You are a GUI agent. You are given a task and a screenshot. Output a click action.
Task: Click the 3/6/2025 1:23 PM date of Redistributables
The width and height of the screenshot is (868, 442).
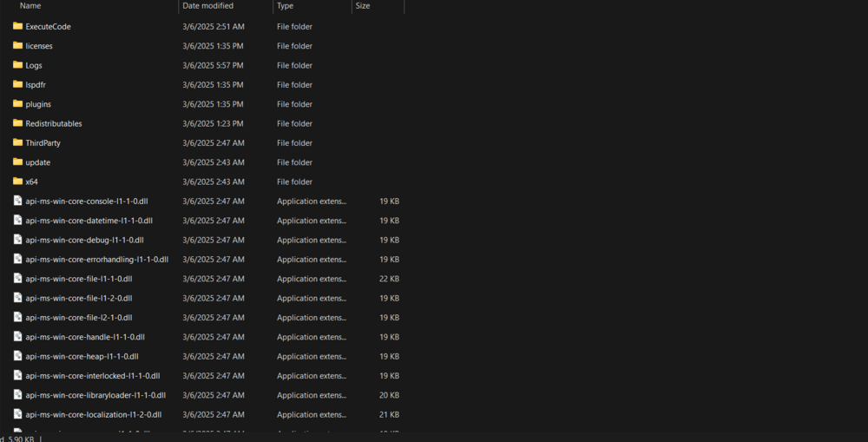[x=213, y=123]
